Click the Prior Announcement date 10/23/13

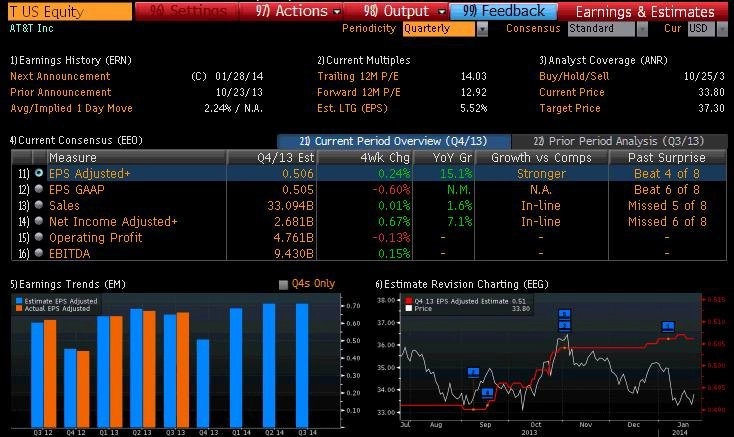coord(239,92)
